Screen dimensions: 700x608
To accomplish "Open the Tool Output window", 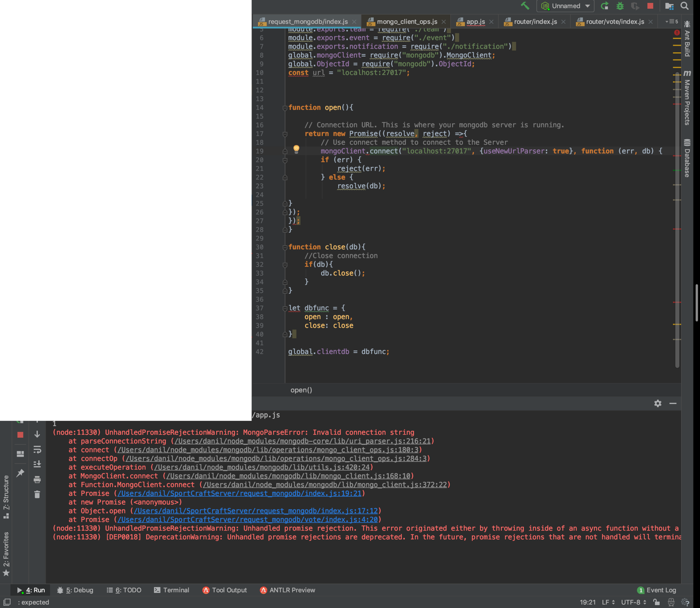I will pos(225,590).
